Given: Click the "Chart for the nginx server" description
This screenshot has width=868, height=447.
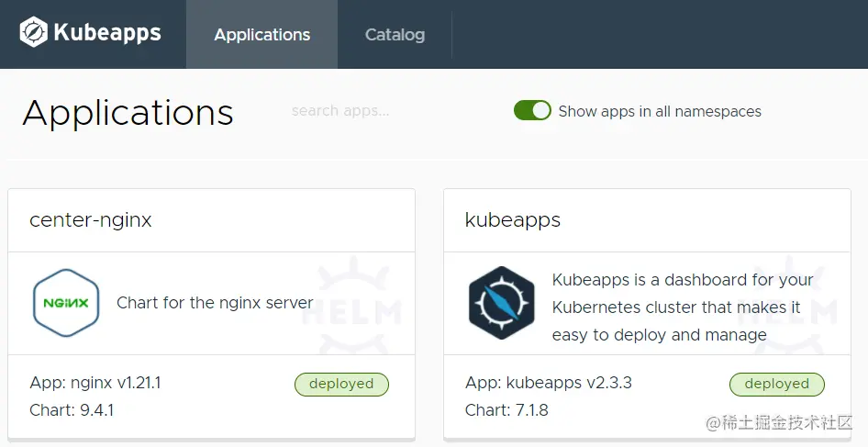Looking at the screenshot, I should point(215,303).
